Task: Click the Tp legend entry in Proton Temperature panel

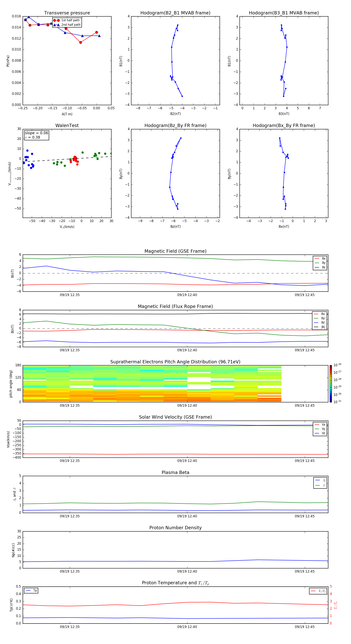Action: tap(31, 591)
